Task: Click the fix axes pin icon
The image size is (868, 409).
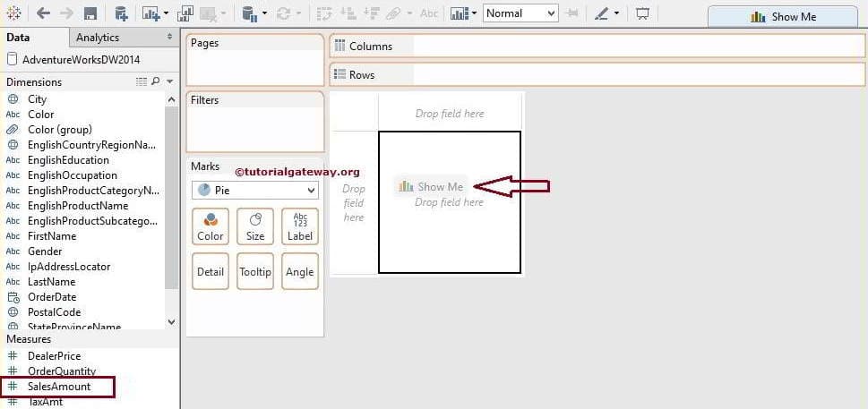Action: tap(573, 13)
